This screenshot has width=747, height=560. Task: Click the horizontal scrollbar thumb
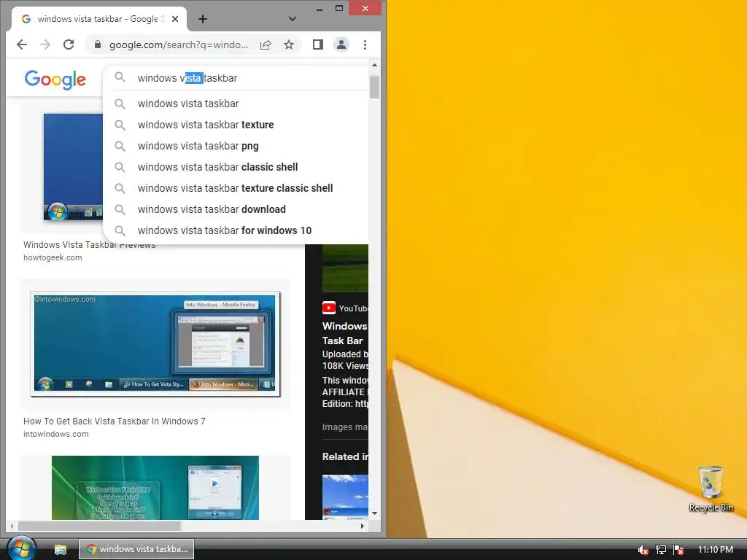click(99, 526)
